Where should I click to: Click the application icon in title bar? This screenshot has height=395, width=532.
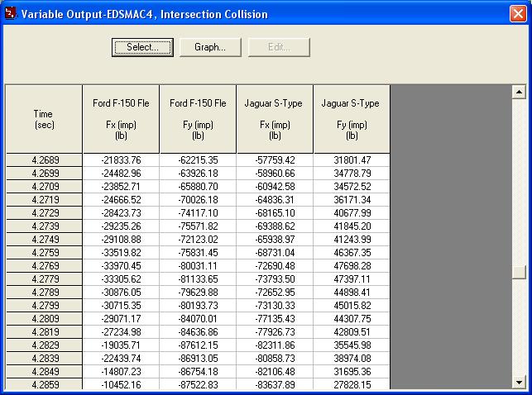[x=10, y=13]
